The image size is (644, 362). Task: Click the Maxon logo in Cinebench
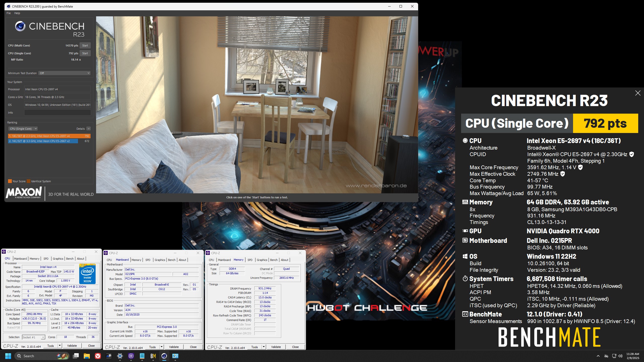click(x=24, y=193)
